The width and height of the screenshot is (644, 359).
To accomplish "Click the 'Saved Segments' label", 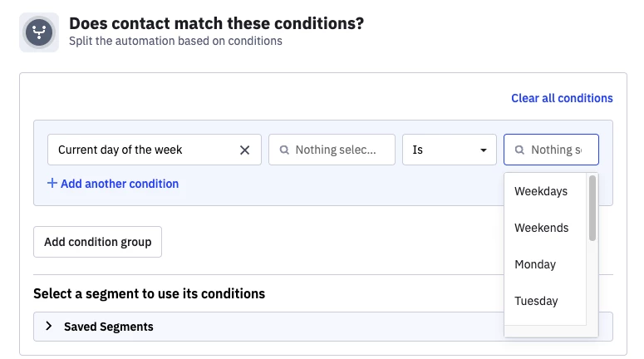I will tap(109, 327).
